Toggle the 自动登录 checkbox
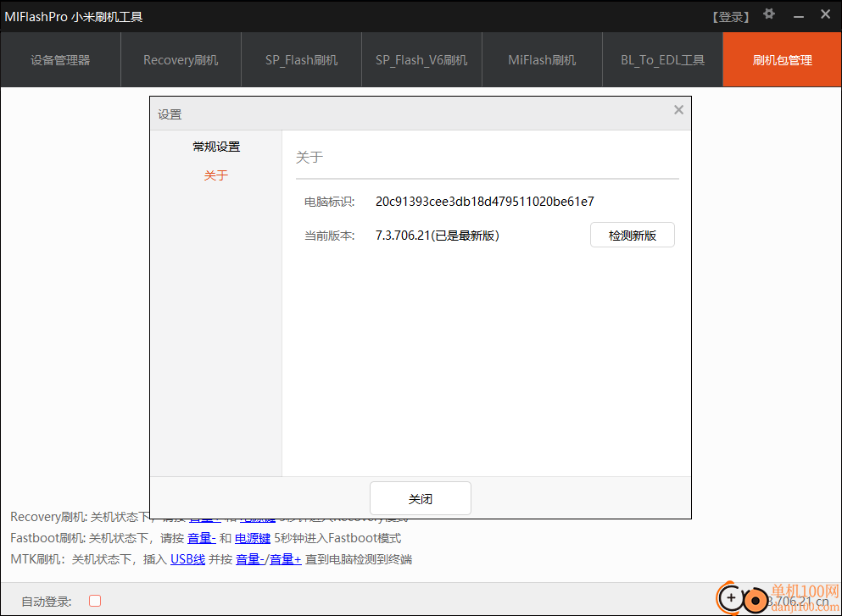The width and height of the screenshot is (842, 616). (x=95, y=601)
